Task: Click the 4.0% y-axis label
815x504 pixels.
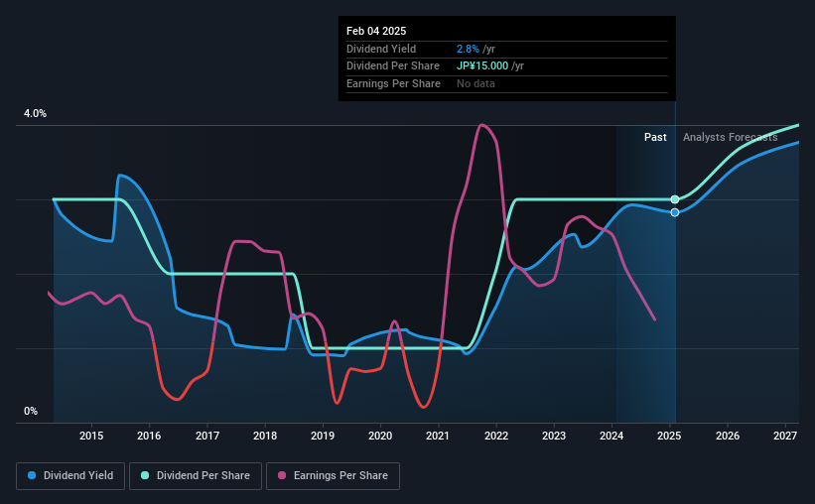Action: pos(35,113)
